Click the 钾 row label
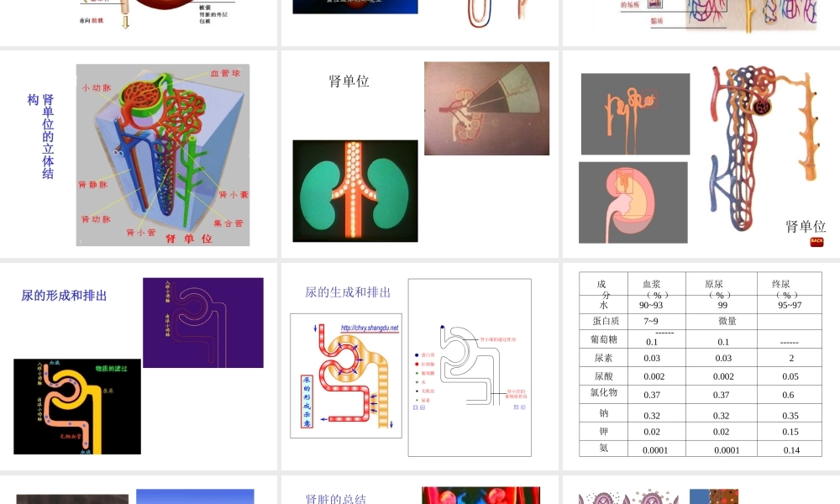 [x=604, y=431]
